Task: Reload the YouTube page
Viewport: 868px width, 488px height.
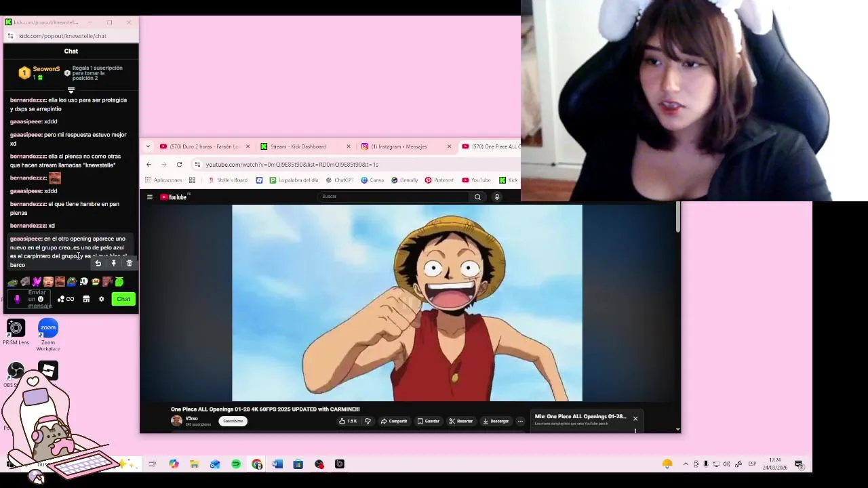Action: click(179, 165)
